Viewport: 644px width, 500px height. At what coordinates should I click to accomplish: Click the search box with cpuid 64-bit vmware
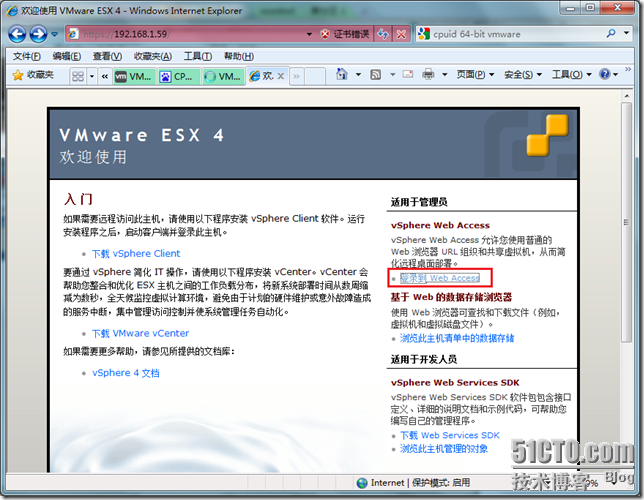click(509, 34)
